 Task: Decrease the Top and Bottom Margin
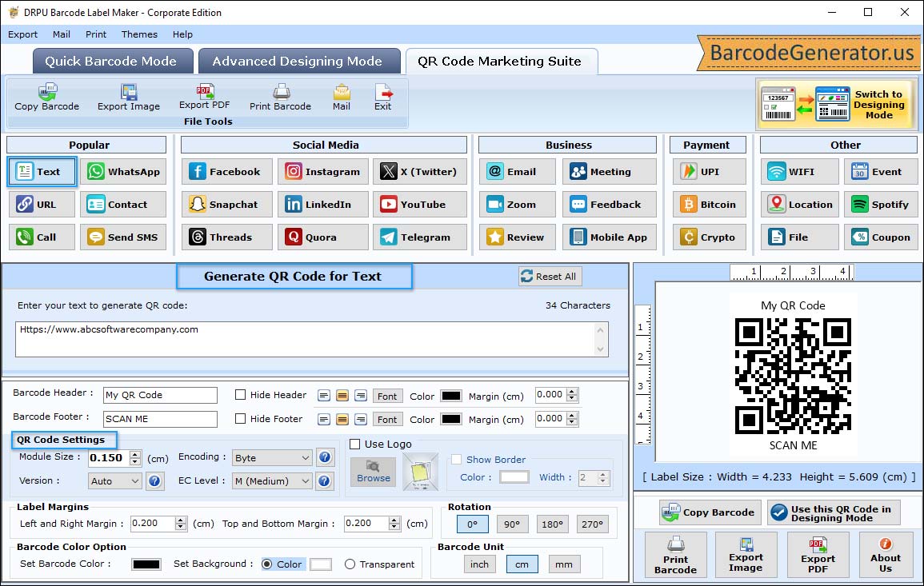(394, 527)
